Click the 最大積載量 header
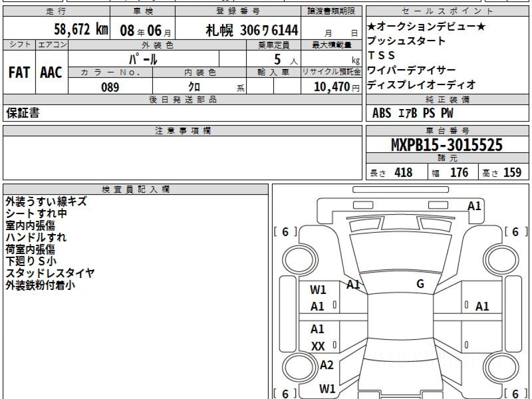This screenshot has height=399, width=532. pyautogui.click(x=332, y=45)
